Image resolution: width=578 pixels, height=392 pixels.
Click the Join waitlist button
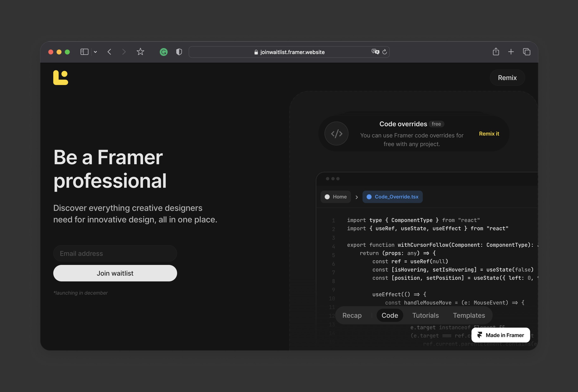click(115, 273)
